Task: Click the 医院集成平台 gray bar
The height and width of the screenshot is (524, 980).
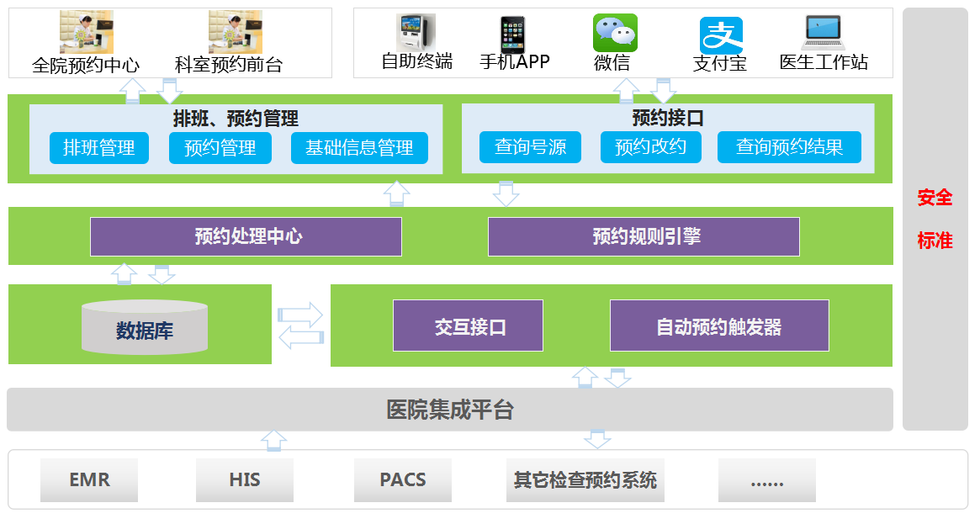Action: 450,410
